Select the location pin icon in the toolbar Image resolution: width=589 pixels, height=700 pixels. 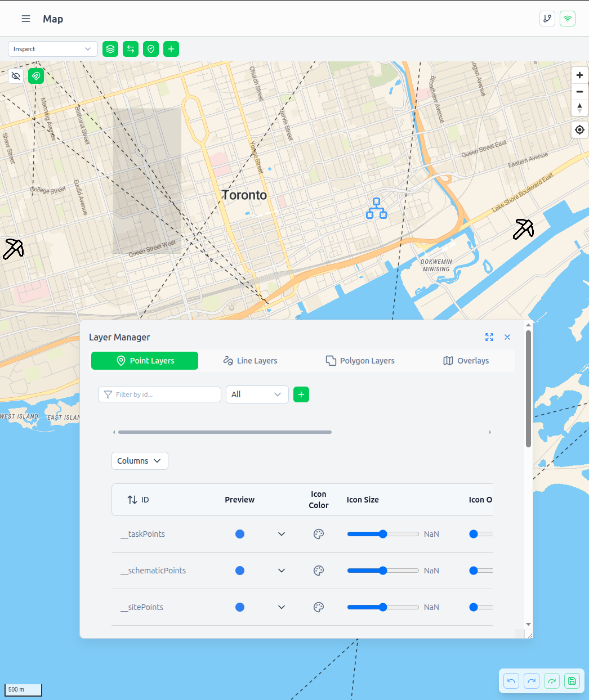click(x=150, y=49)
